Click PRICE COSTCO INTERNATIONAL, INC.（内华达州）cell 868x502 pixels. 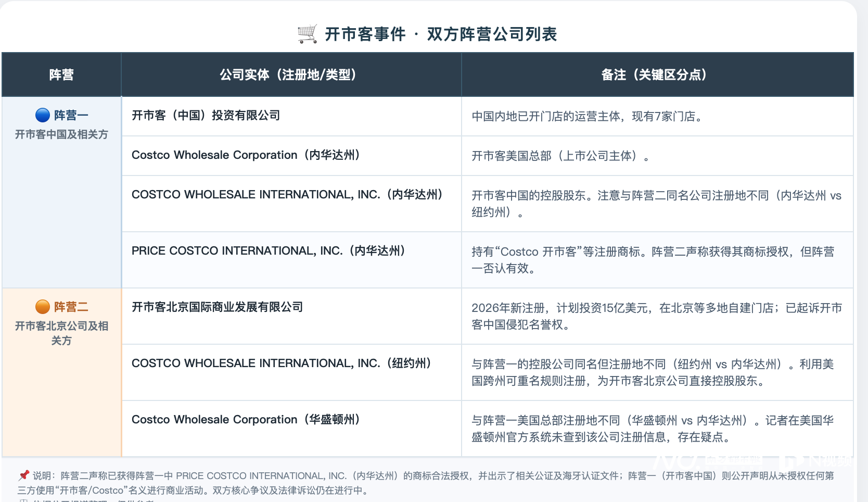coord(268,250)
